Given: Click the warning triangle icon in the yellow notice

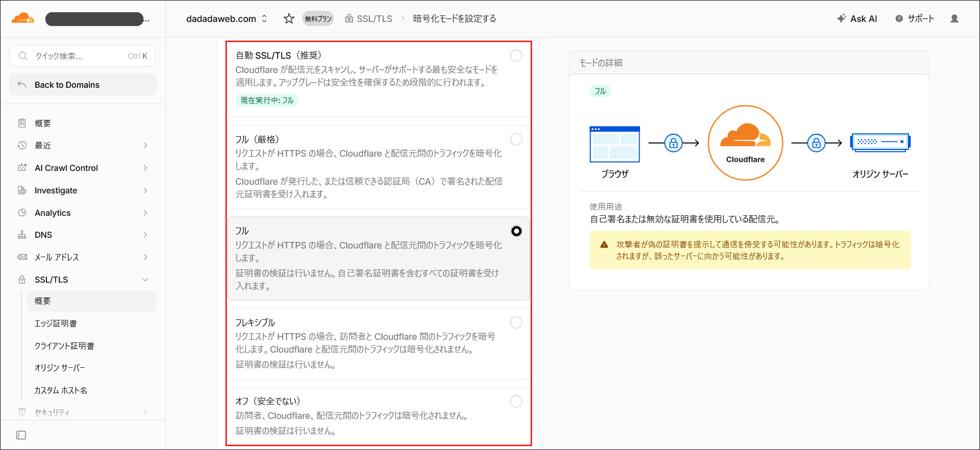Looking at the screenshot, I should (x=604, y=244).
